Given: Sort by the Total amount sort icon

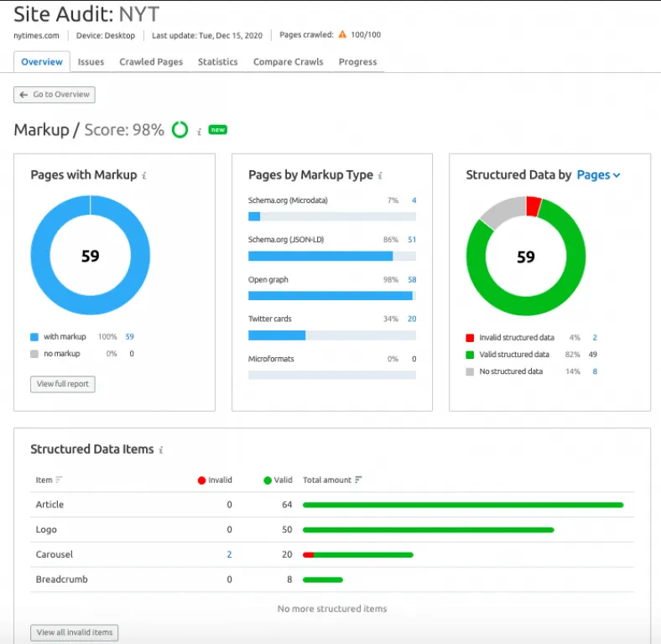Looking at the screenshot, I should click(x=358, y=480).
